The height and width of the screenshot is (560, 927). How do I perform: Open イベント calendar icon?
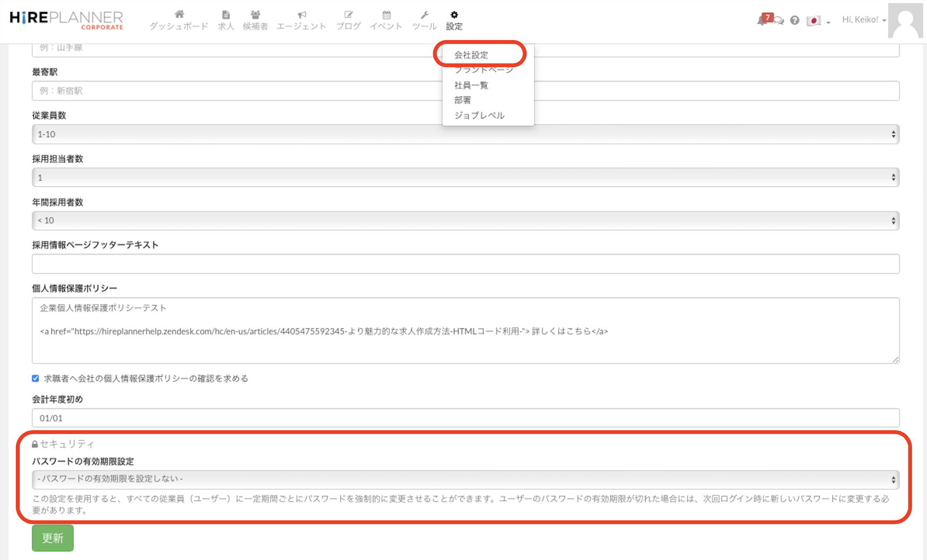(386, 15)
